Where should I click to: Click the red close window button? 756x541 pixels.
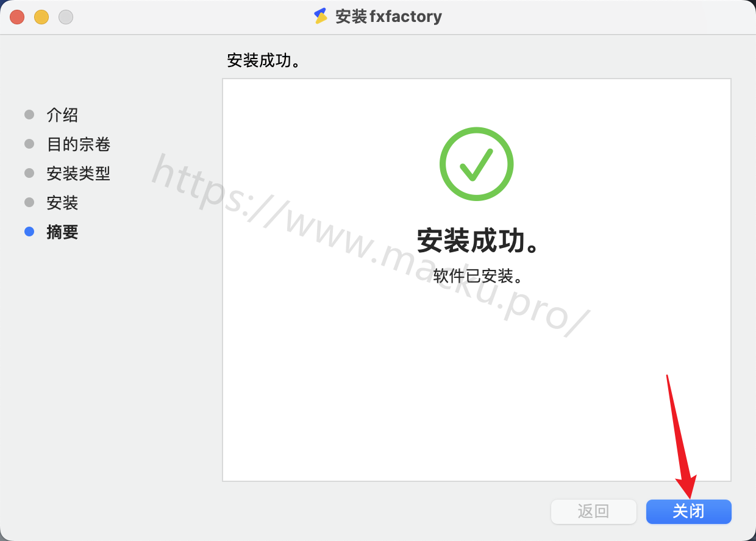coord(17,17)
